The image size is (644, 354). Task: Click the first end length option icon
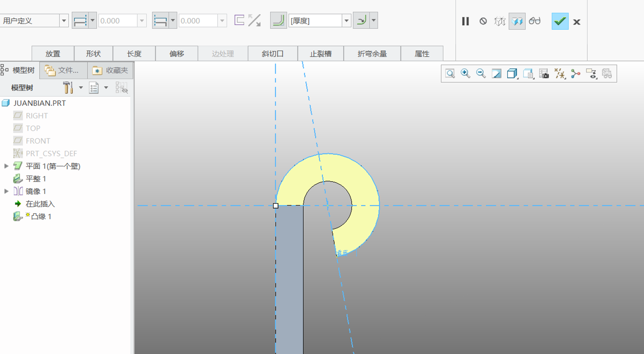coord(80,21)
